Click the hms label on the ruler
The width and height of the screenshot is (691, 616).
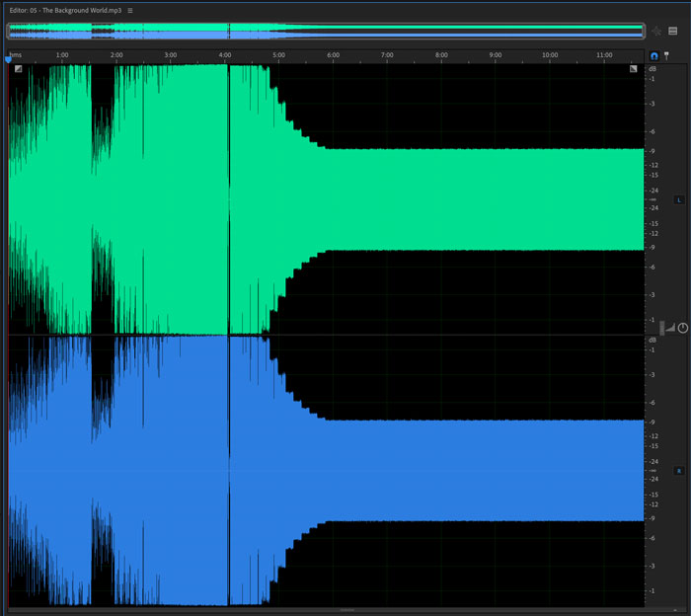(x=16, y=55)
